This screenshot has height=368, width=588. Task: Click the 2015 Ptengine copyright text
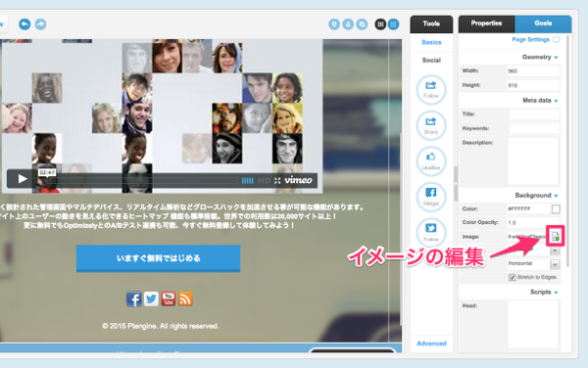161,326
